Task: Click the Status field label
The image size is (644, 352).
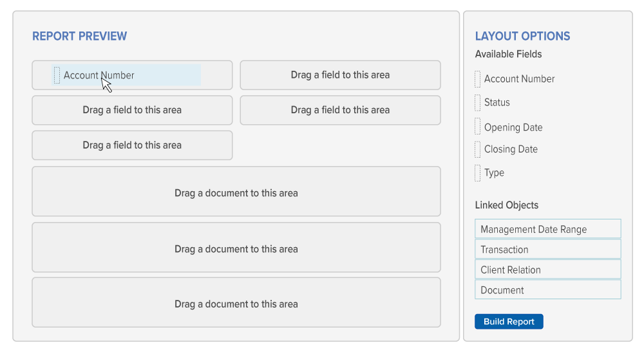Action: point(497,102)
